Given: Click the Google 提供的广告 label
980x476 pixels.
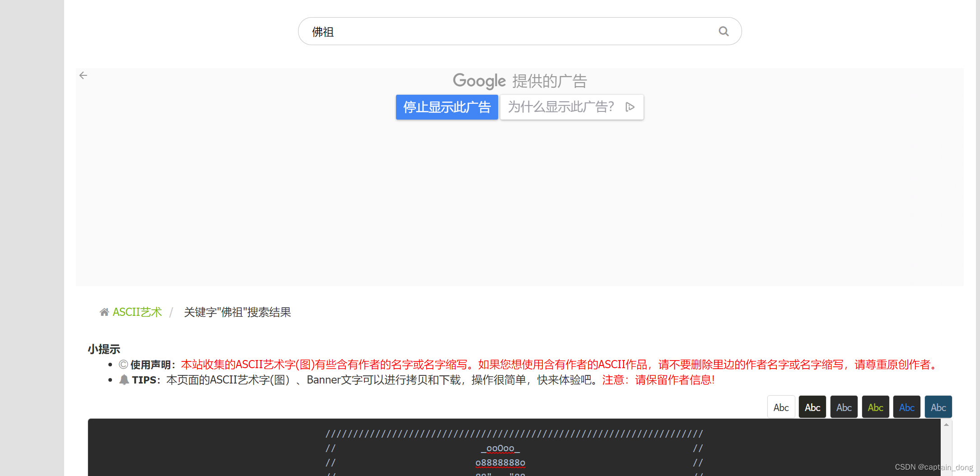Looking at the screenshot, I should (x=520, y=81).
